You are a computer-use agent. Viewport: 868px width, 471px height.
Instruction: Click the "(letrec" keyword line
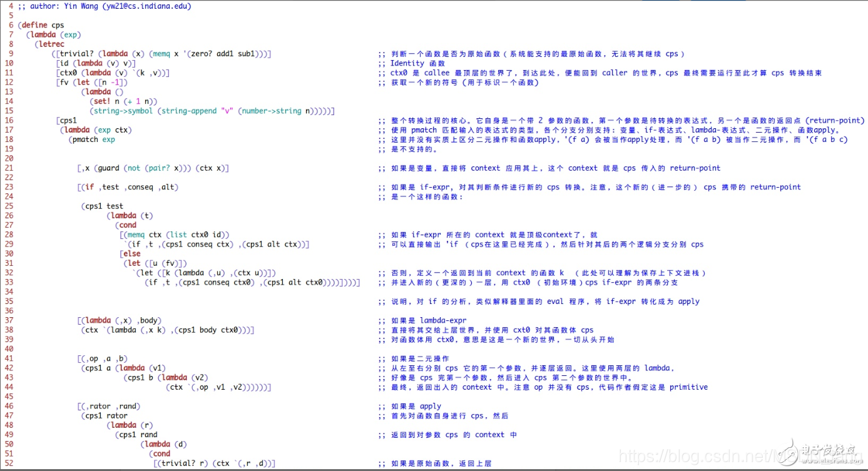click(x=49, y=44)
